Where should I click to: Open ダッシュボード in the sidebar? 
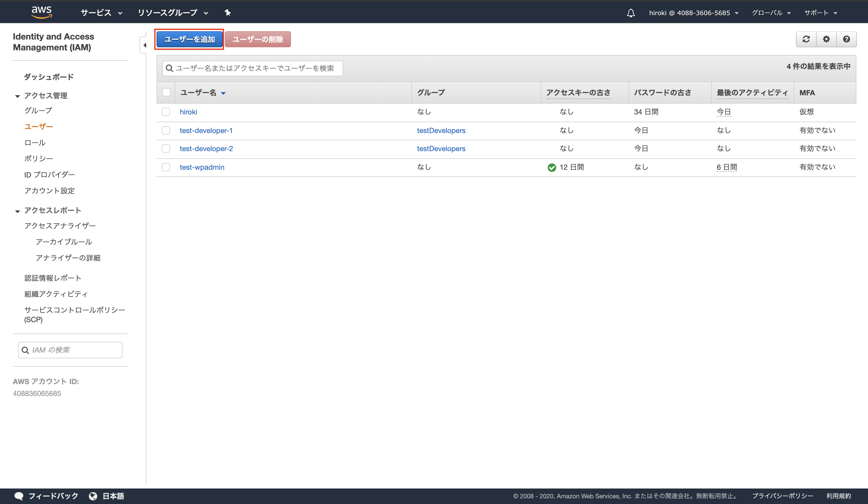click(49, 77)
